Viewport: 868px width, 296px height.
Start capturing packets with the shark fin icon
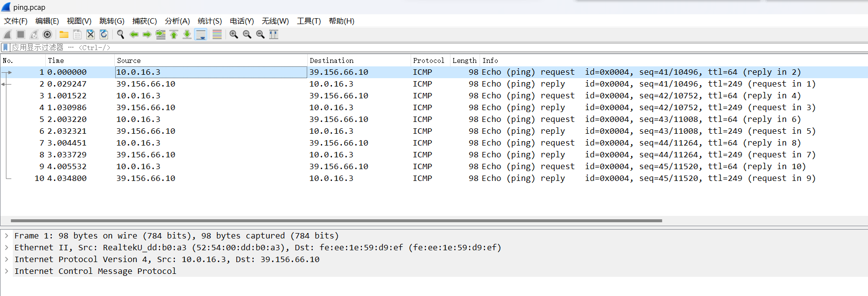click(x=7, y=34)
